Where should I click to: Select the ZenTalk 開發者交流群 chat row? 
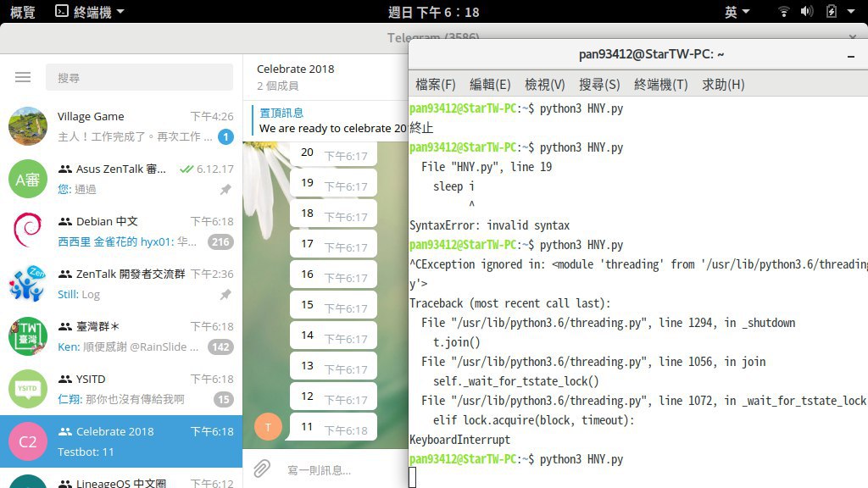pos(121,284)
